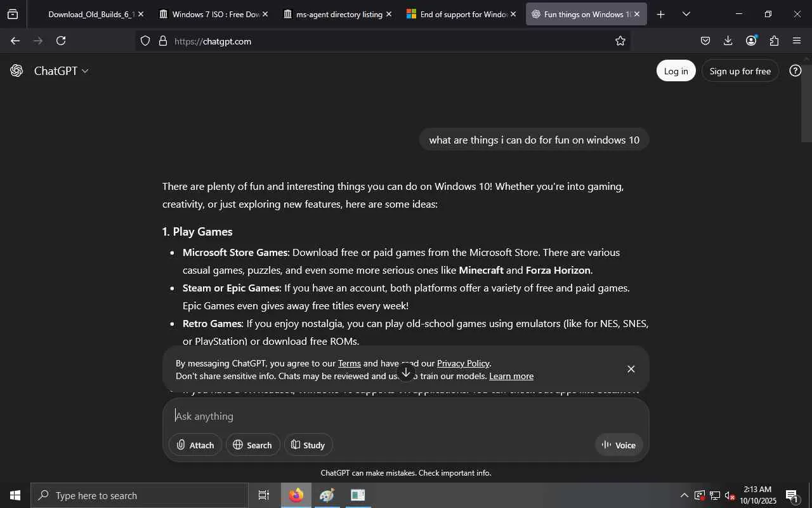
Task: Click the volume speaker tray icon
Action: pos(730,496)
